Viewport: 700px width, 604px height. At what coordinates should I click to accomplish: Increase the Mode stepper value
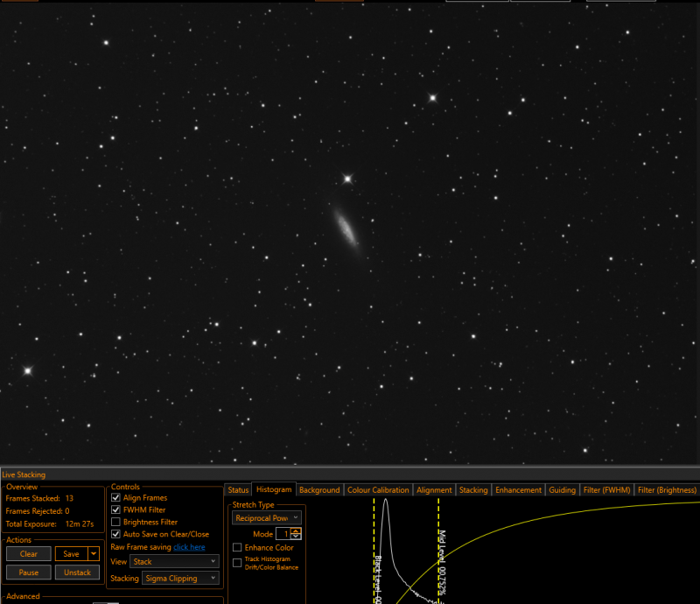coord(296,530)
